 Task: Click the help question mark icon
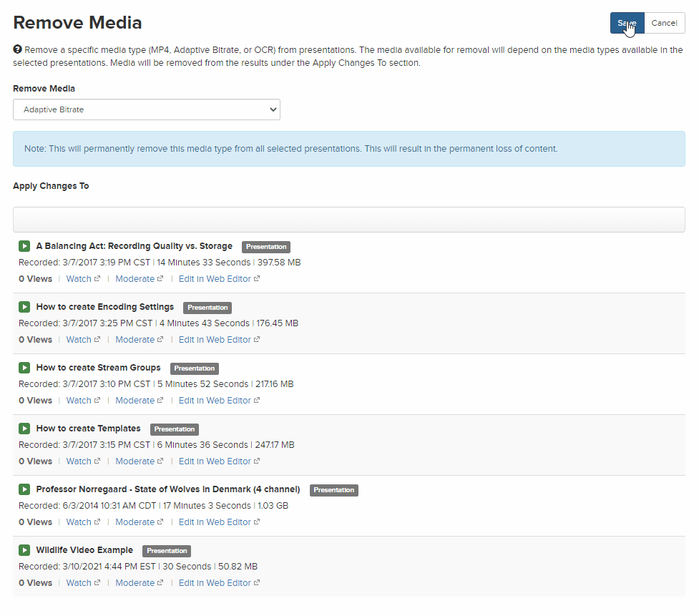click(x=17, y=49)
